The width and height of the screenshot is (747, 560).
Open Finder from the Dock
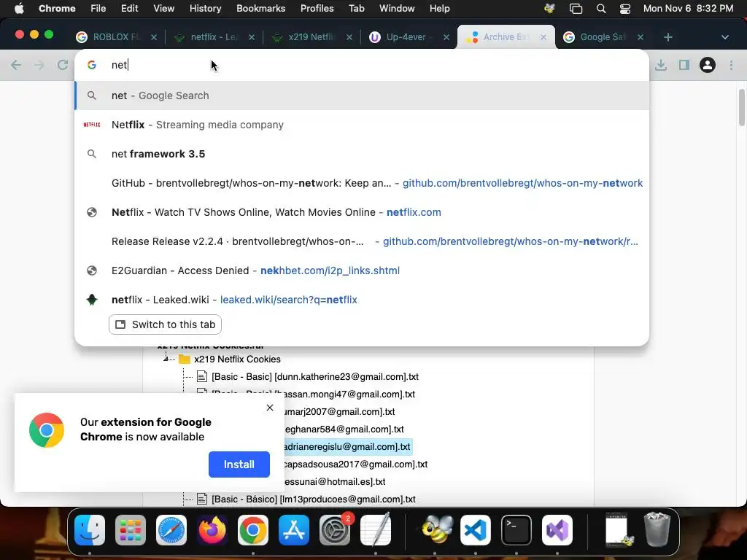(90, 530)
